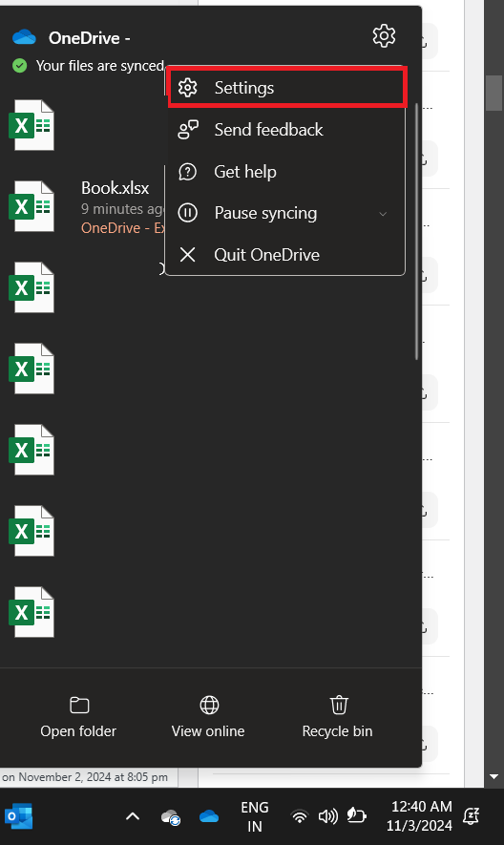Screen dimensions: 504x845
Task: Click Pause syncing menu entry
Action: pyautogui.click(x=285, y=213)
